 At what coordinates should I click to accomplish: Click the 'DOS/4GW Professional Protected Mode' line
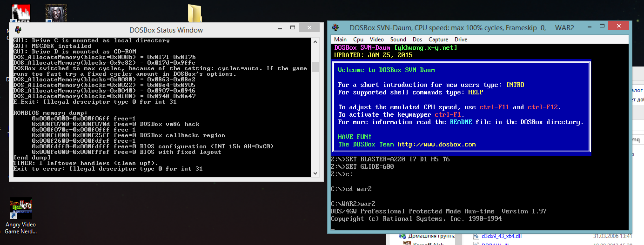click(438, 211)
